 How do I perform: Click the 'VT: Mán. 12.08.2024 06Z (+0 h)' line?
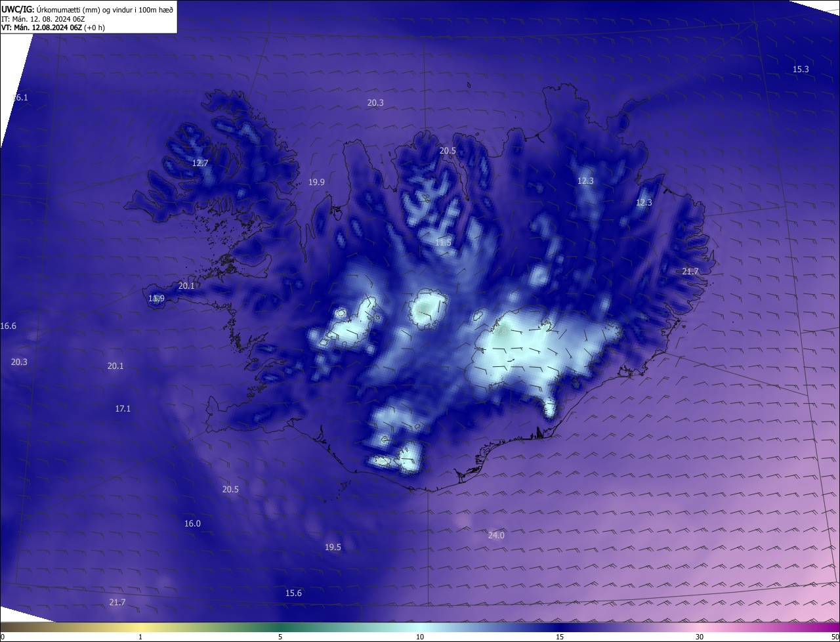pyautogui.click(x=53, y=28)
